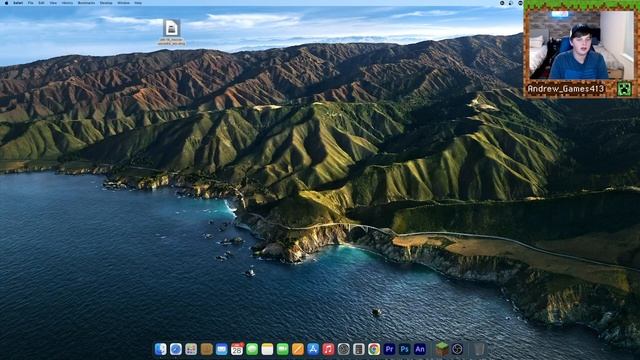Open the Develop menu
This screenshot has height=360, width=640.
[106, 3]
